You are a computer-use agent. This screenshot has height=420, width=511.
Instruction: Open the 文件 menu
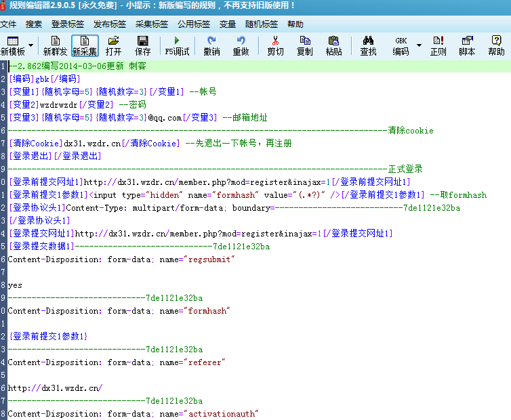click(x=8, y=24)
